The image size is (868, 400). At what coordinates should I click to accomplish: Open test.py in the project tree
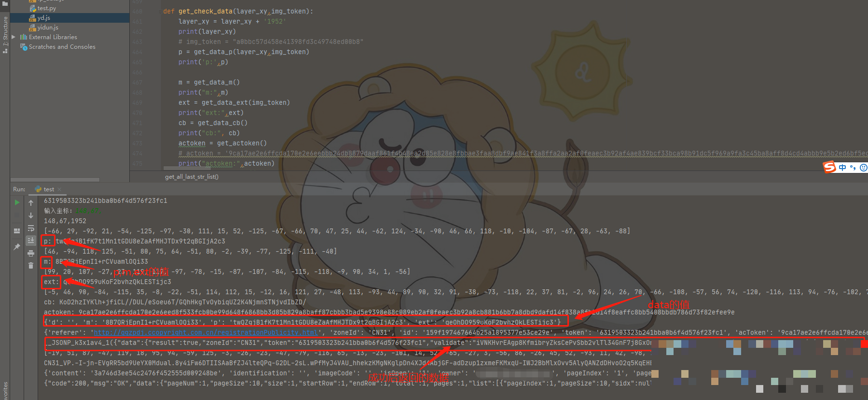pos(46,8)
